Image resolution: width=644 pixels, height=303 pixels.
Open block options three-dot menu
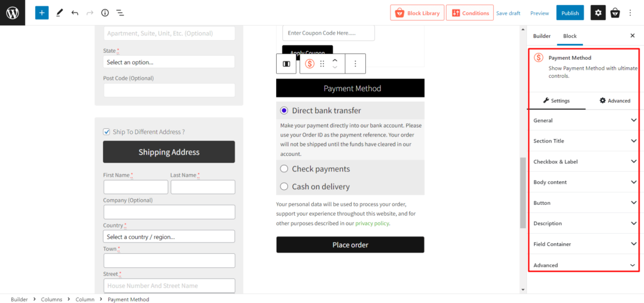[x=355, y=63]
